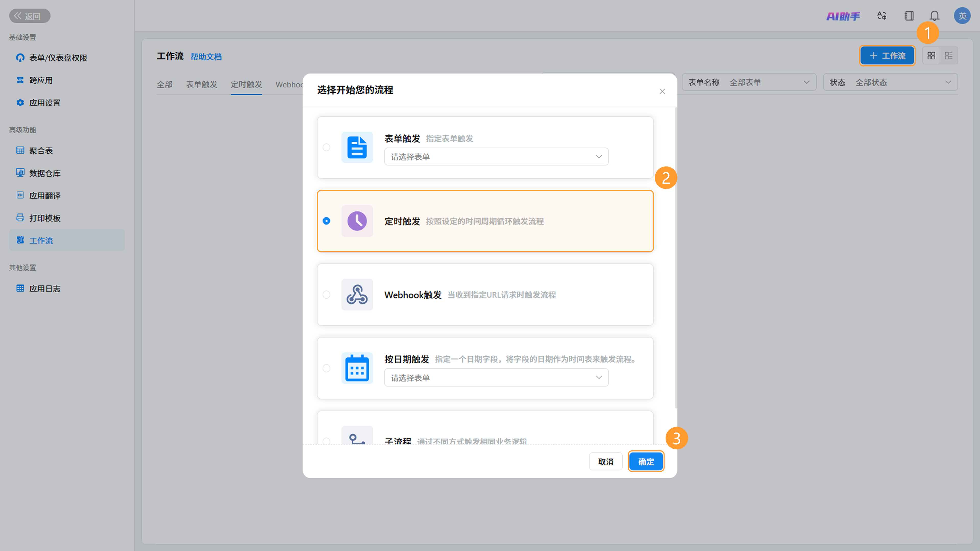Viewport: 980px width, 551px height.
Task: Click the 工作流 sidebar icon
Action: [x=20, y=240]
